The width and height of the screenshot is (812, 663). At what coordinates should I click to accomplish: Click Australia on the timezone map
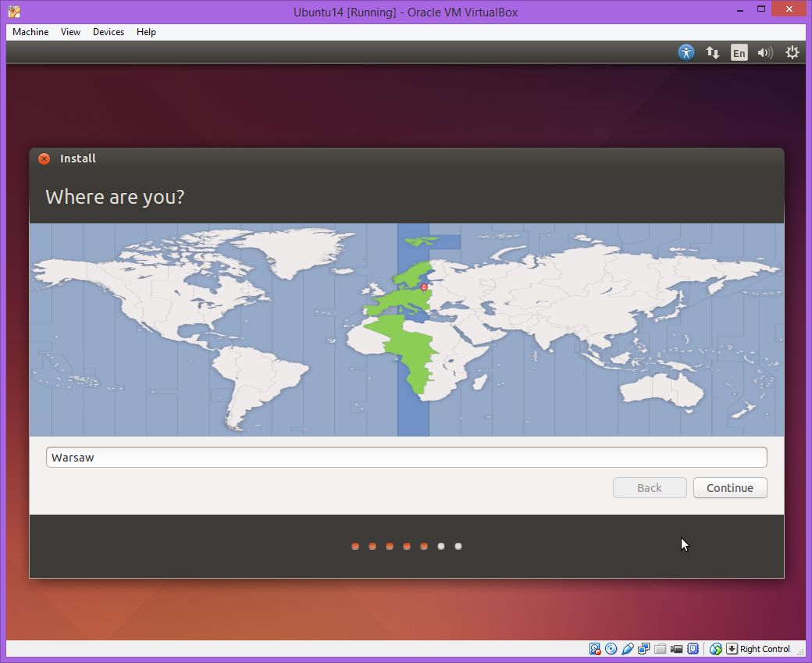662,390
